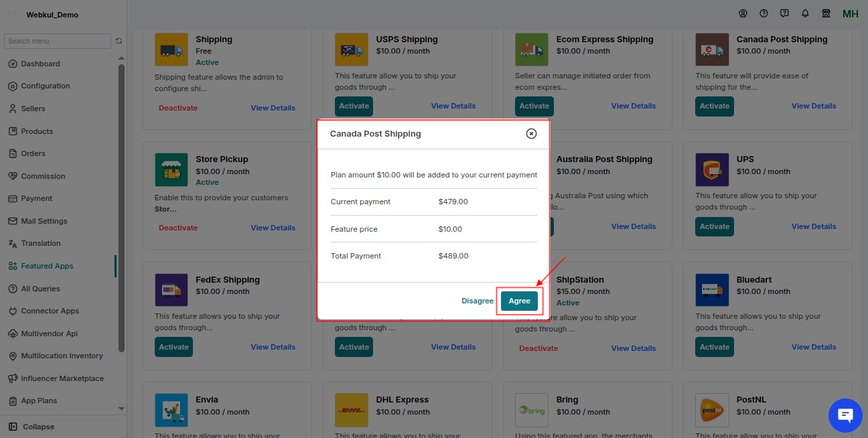868x438 pixels.
Task: Confirm the plan by clicking Agree
Action: [519, 301]
